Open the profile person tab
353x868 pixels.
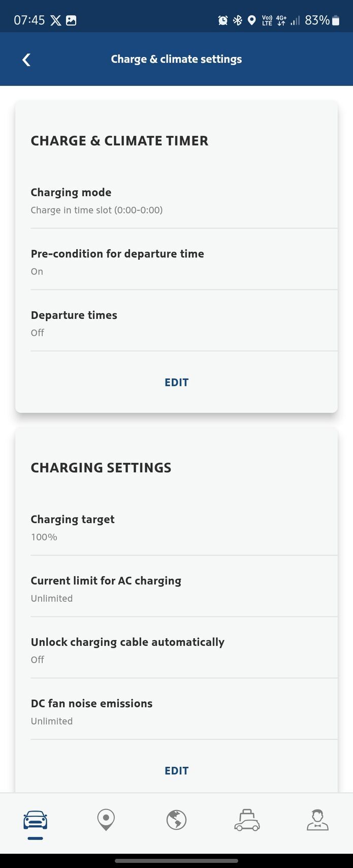click(x=317, y=820)
